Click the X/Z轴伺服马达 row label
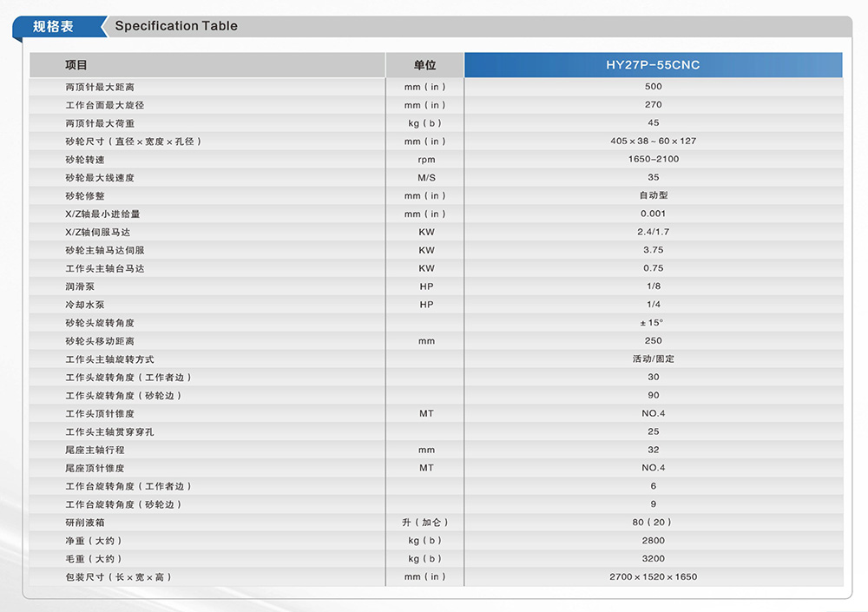The image size is (868, 612). pos(97,233)
